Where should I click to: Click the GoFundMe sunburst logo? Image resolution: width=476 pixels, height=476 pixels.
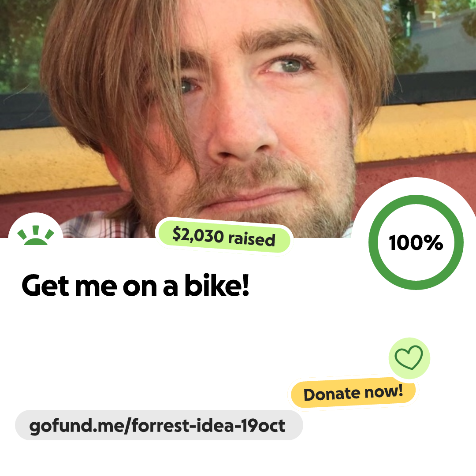click(36, 235)
